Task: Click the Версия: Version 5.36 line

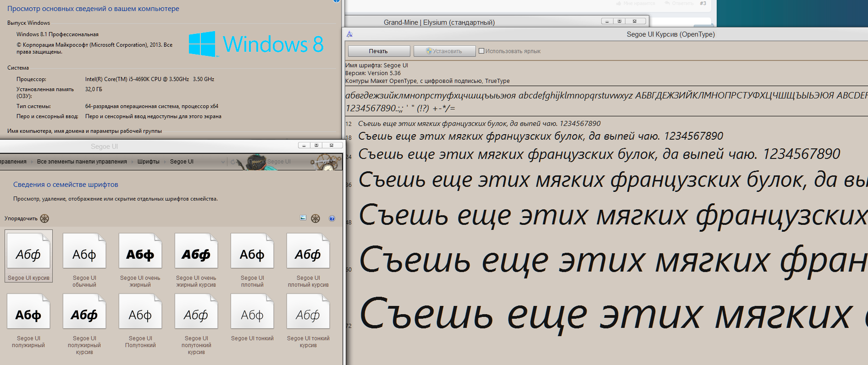Action: [x=373, y=73]
